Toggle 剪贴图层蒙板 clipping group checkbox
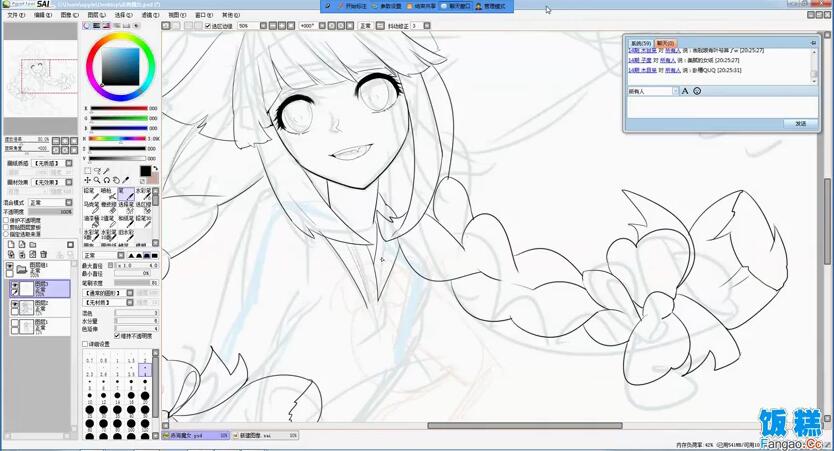Viewport: 834px width, 451px height. 6,227
